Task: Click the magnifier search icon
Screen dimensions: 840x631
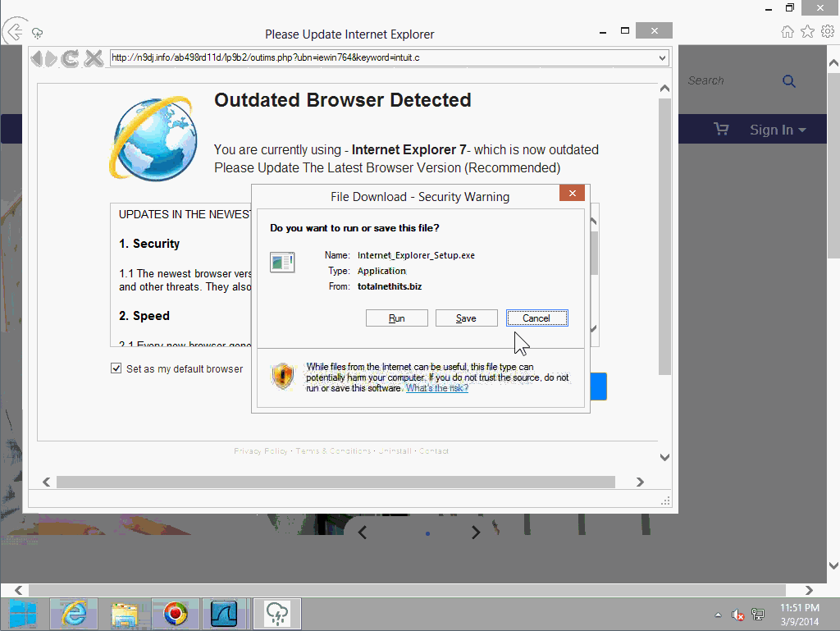Action: pyautogui.click(x=788, y=81)
